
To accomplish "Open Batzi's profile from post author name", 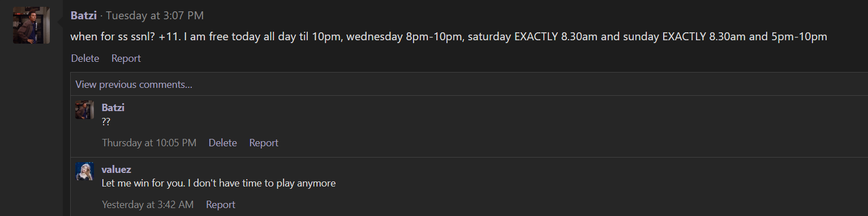I will tap(84, 15).
